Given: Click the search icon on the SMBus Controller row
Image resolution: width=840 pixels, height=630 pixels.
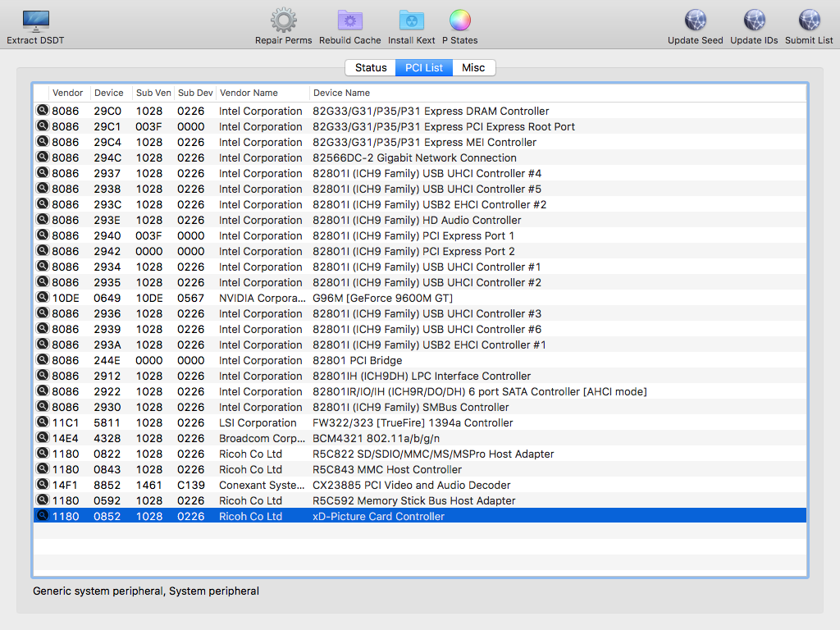Looking at the screenshot, I should click(x=43, y=407).
